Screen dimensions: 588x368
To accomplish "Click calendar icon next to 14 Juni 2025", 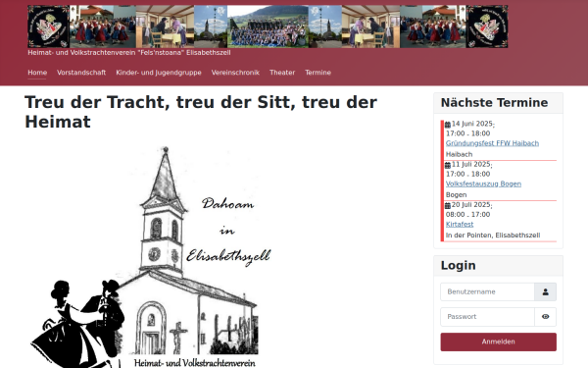I will pyautogui.click(x=448, y=125).
